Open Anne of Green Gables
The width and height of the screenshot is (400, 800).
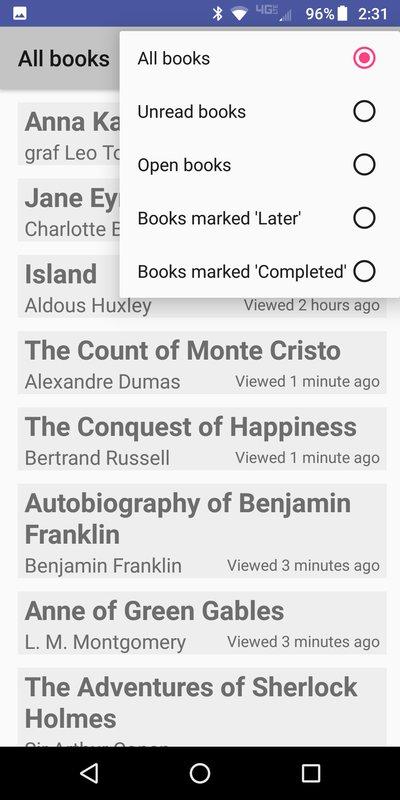[202, 623]
